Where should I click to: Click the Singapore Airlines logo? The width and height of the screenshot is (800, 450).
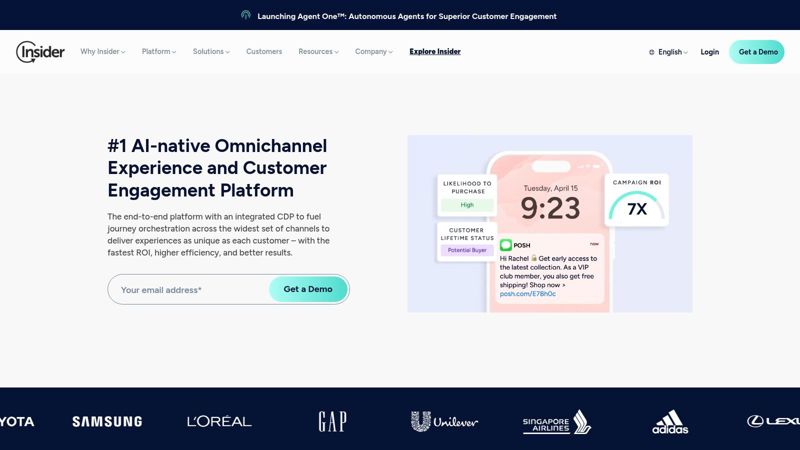pyautogui.click(x=557, y=422)
